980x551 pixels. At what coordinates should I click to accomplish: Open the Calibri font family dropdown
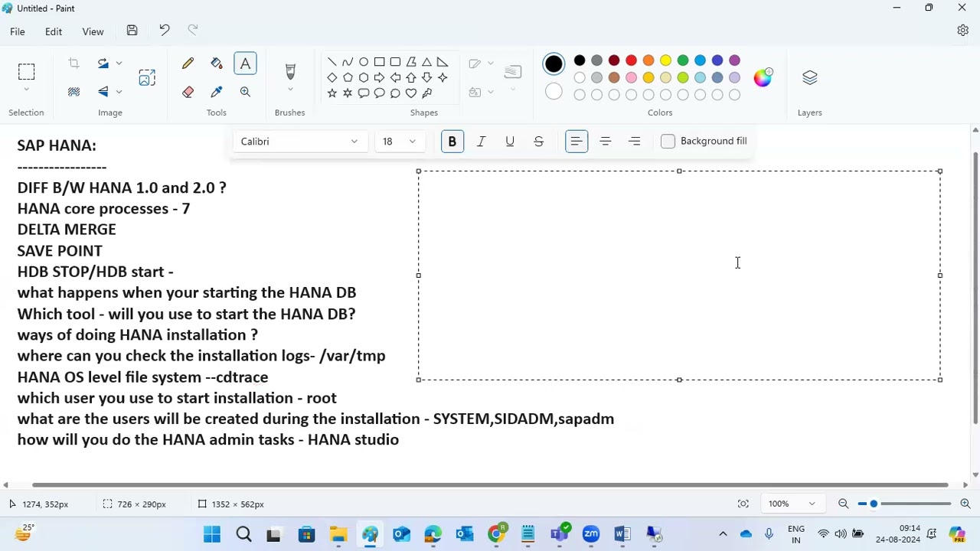pyautogui.click(x=299, y=141)
